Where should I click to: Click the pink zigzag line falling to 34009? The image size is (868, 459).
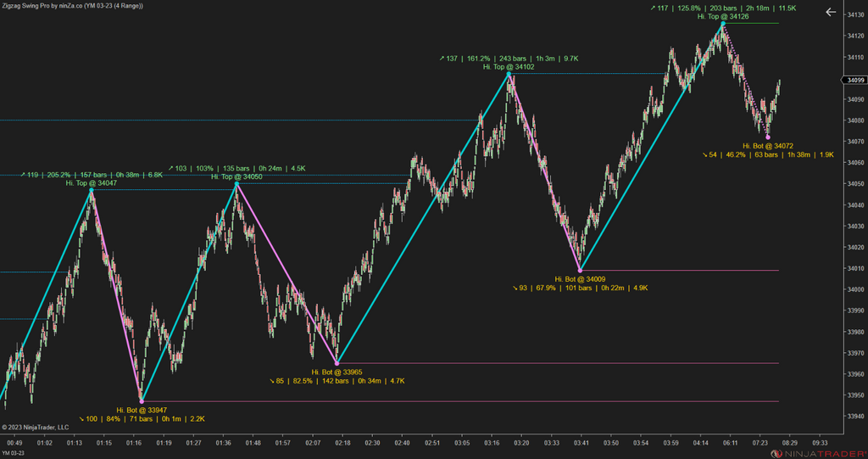pyautogui.click(x=545, y=172)
